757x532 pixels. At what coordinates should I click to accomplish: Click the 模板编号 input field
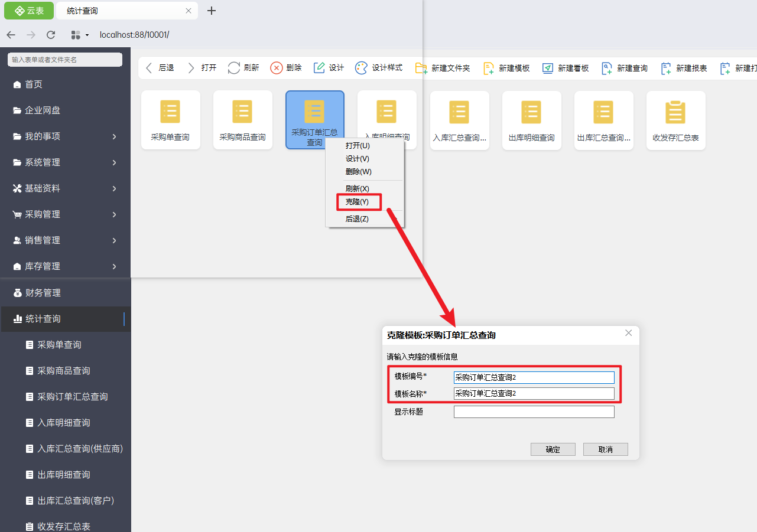click(x=534, y=377)
